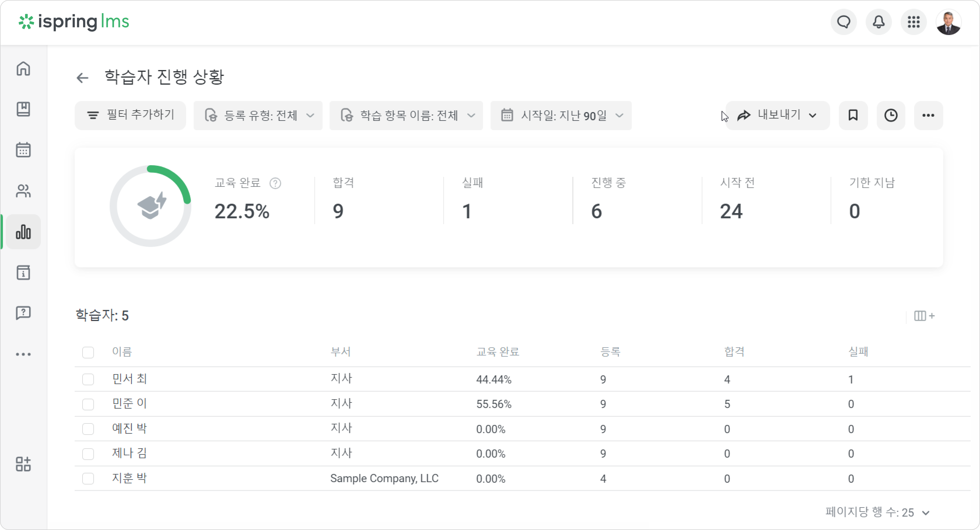Check the box for 지훈 박
The image size is (980, 530).
tap(88, 479)
